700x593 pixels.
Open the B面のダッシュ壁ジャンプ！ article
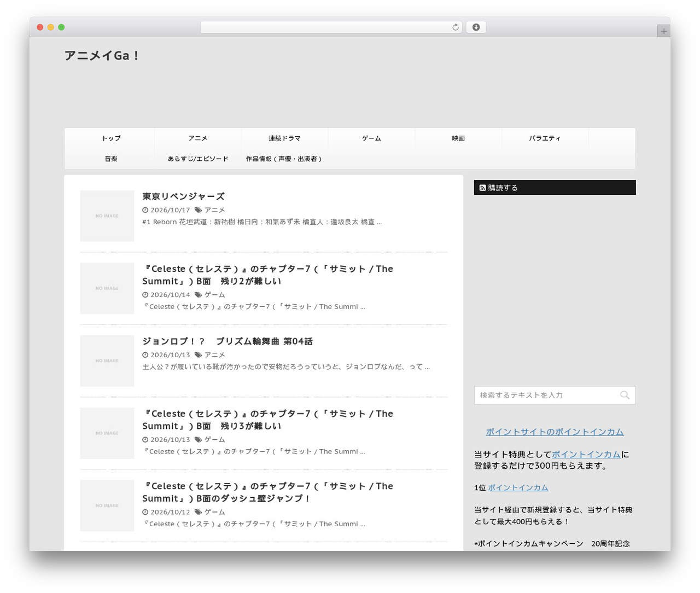point(267,492)
